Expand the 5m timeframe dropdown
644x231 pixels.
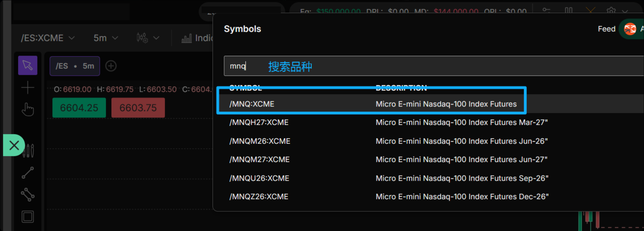pyautogui.click(x=106, y=38)
